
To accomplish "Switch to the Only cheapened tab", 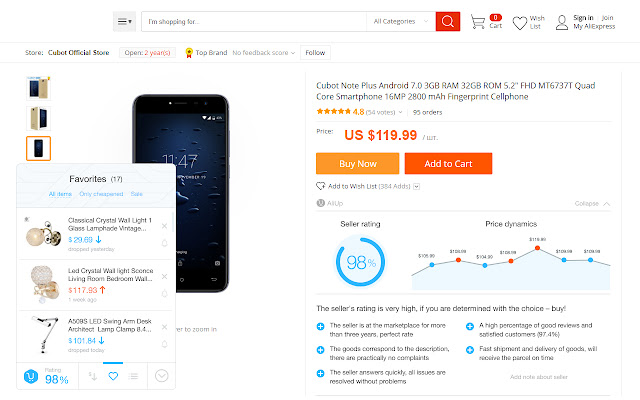I will click(101, 193).
